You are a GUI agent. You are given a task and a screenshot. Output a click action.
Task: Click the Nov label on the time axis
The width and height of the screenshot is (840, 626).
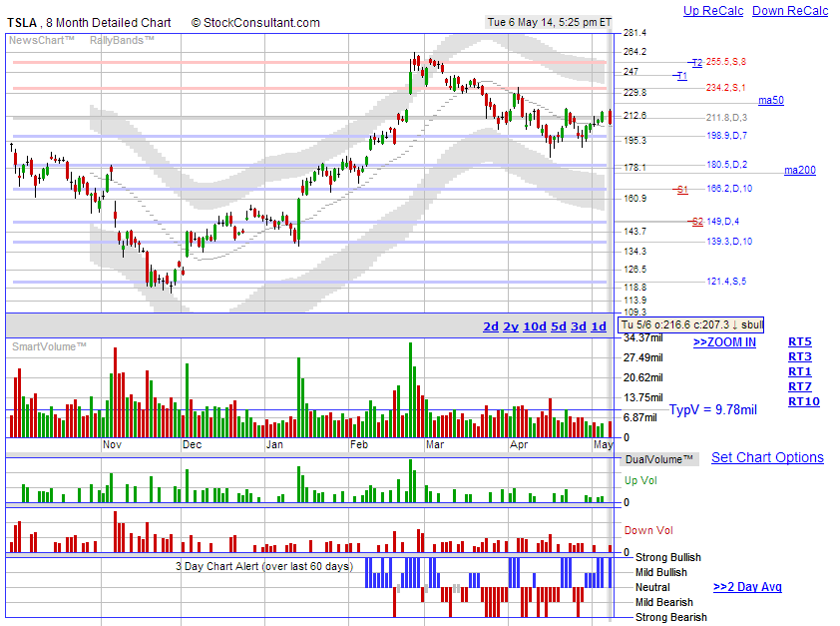(x=112, y=445)
